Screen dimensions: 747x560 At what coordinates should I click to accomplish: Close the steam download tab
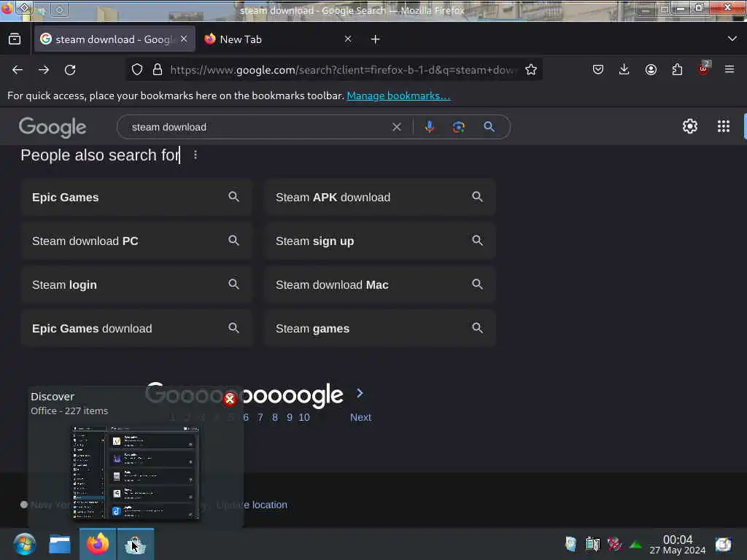point(184,39)
